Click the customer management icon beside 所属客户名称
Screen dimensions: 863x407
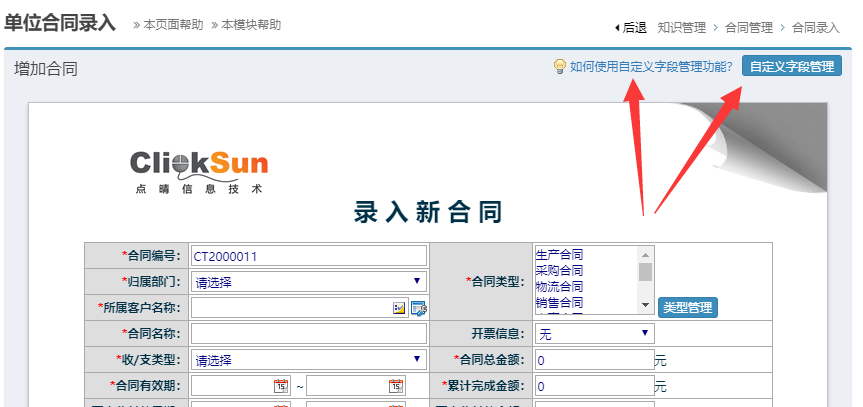click(x=418, y=308)
